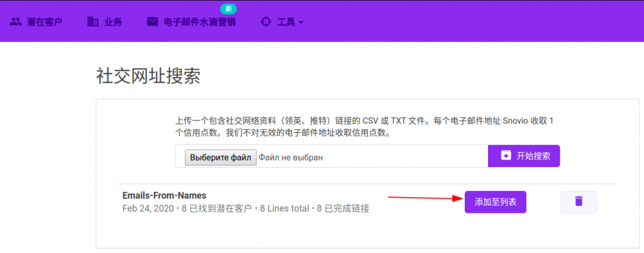Image resolution: width=644 pixels, height=253 pixels.
Task: Click the building icon next to 业务
Action: [93, 22]
